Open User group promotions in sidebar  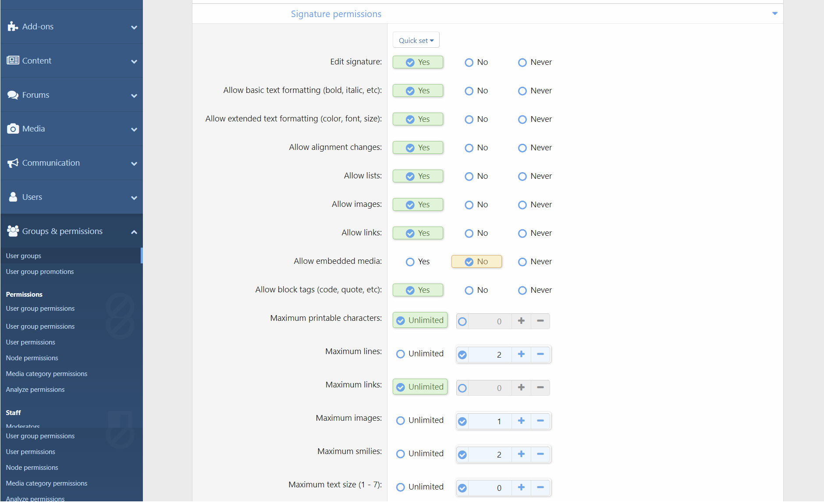click(40, 272)
